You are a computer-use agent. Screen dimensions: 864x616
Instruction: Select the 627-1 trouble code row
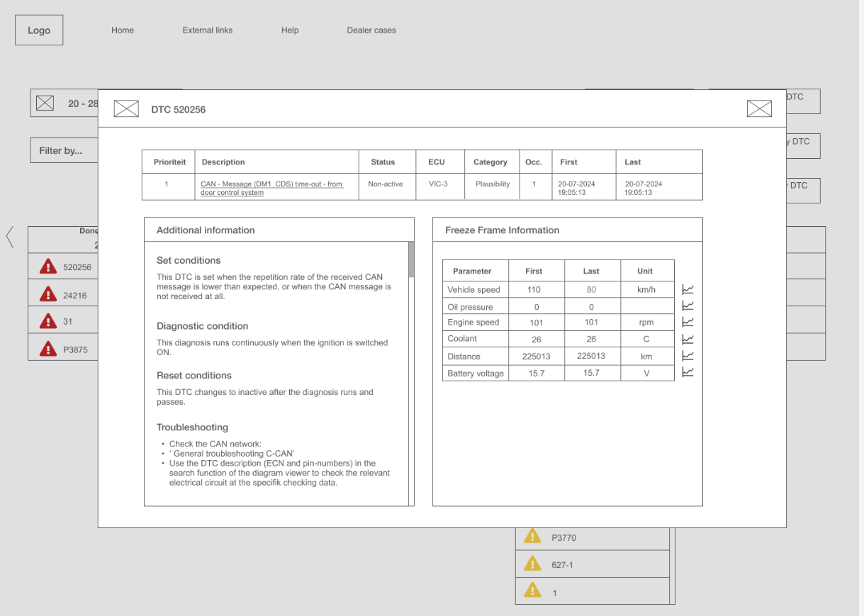point(592,565)
